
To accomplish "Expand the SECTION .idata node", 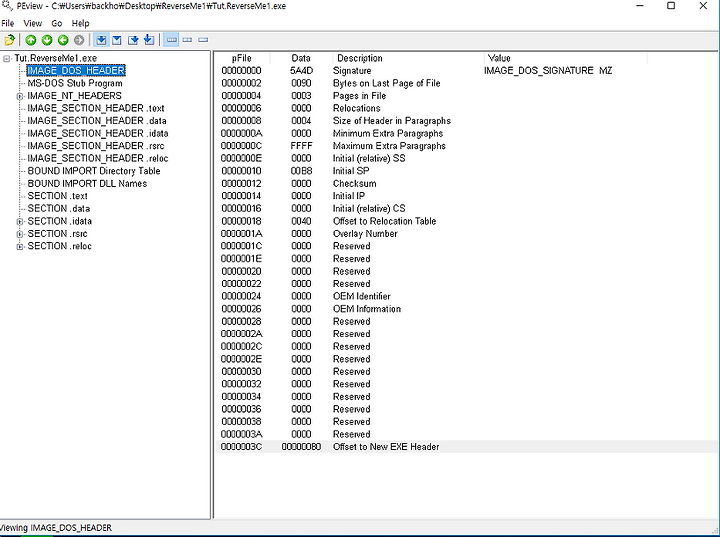I will pyautogui.click(x=20, y=221).
